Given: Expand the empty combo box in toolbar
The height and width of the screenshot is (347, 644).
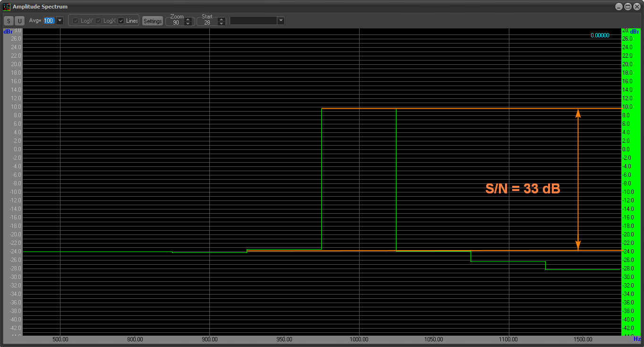Looking at the screenshot, I should 281,21.
